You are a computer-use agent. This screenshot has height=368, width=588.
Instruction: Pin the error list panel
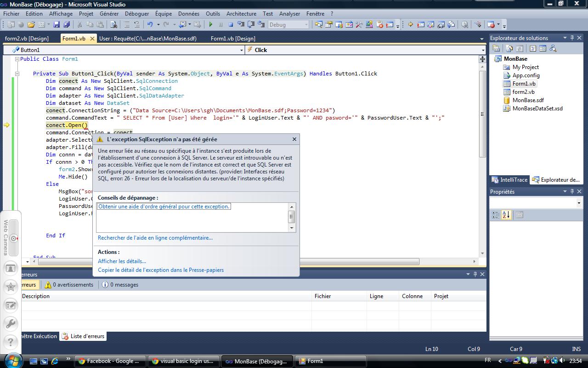[x=475, y=274]
